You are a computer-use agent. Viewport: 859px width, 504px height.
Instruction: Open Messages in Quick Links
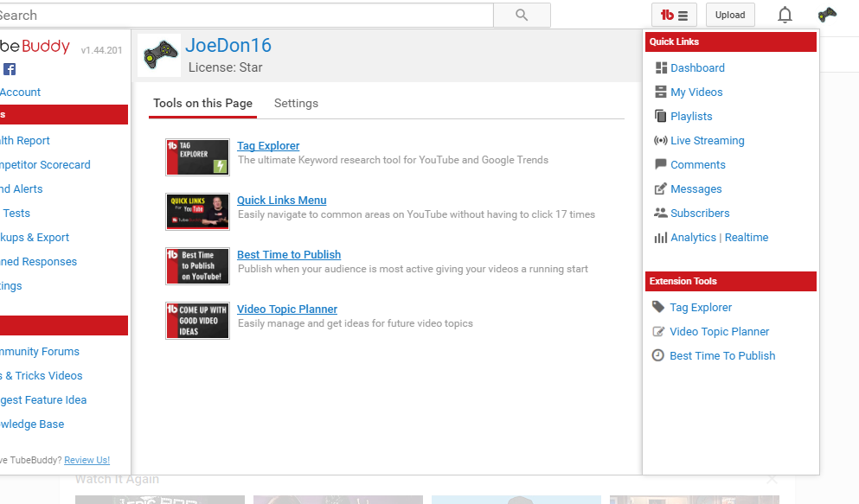coord(696,188)
